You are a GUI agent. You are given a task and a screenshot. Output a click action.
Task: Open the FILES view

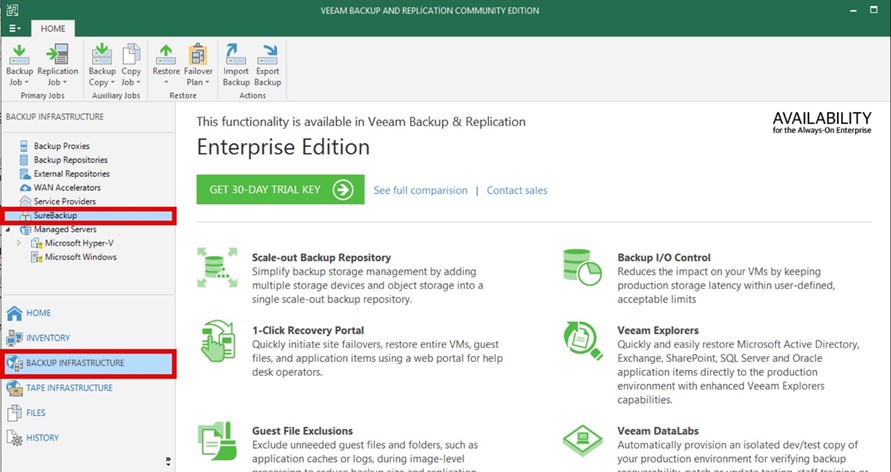click(x=35, y=413)
